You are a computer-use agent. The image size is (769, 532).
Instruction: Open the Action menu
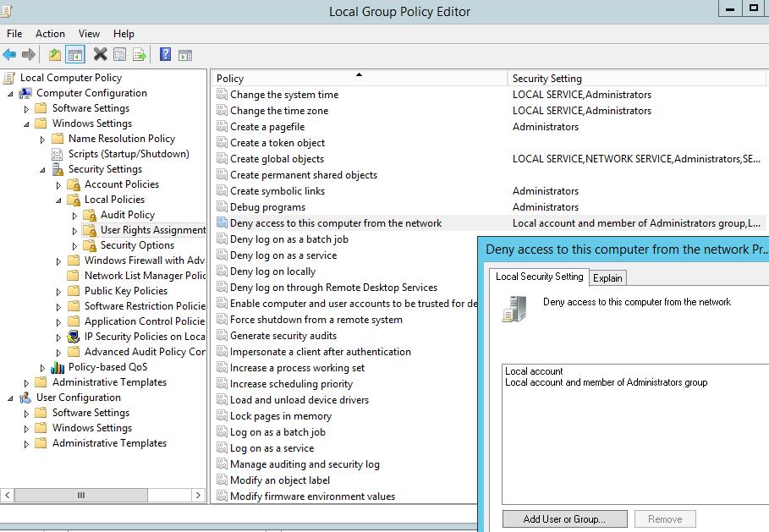pos(50,33)
